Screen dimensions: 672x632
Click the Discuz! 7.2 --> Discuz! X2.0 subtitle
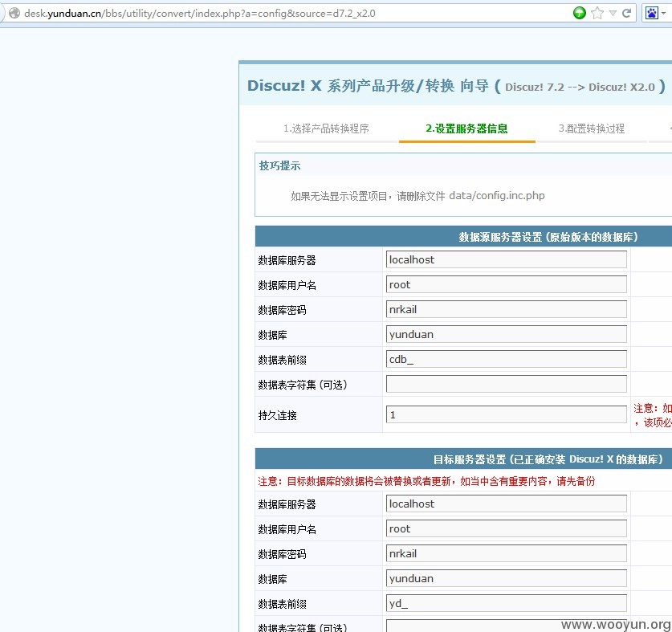[x=580, y=87]
